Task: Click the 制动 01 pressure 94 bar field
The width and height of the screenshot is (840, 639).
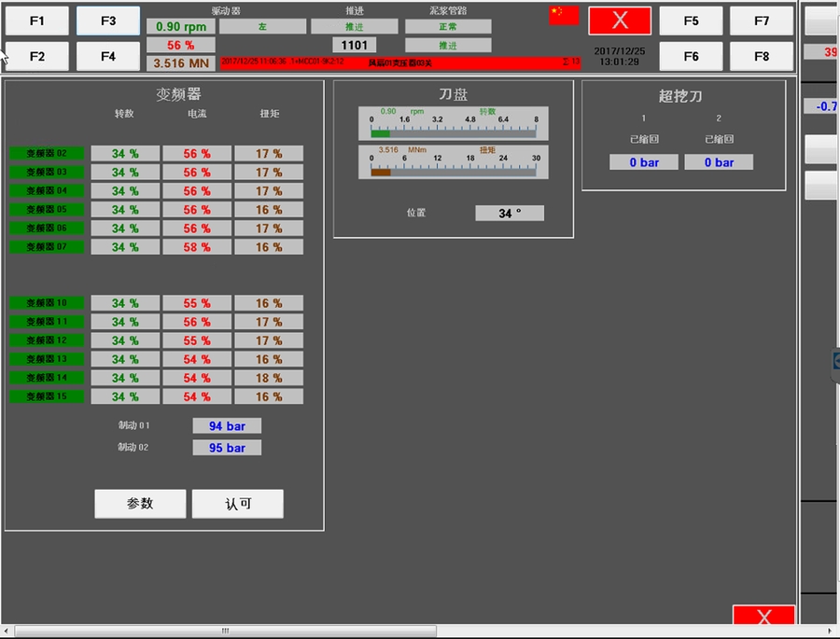Action: [227, 426]
